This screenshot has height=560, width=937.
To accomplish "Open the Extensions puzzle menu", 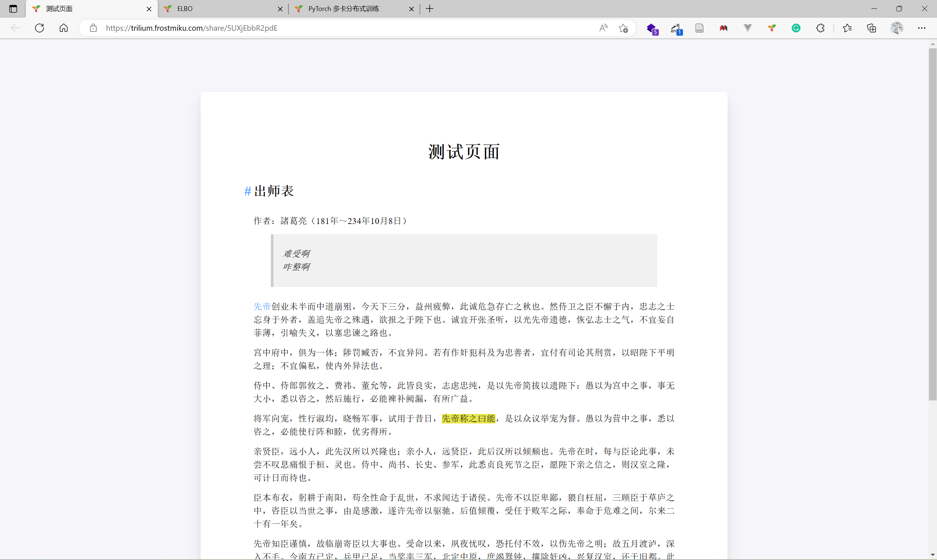I will [x=820, y=28].
